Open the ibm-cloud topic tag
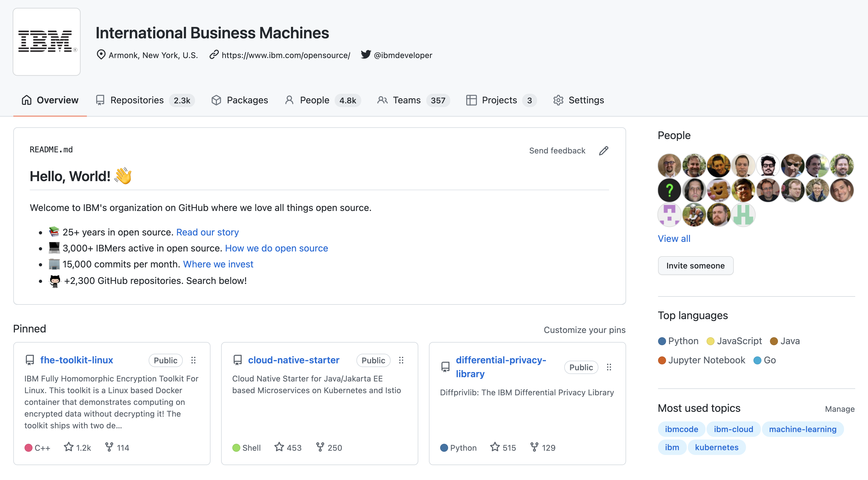Screen dimensions: 868x480 [x=733, y=429]
